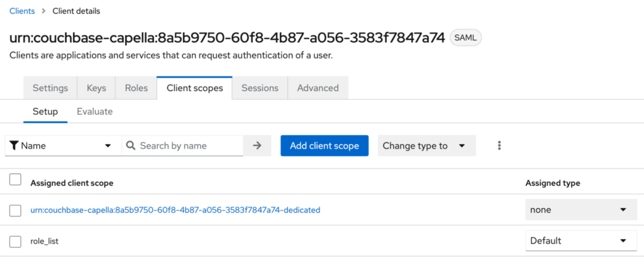Open the kebab more-options menu
Viewport: 644px width, 265px height.
(499, 146)
